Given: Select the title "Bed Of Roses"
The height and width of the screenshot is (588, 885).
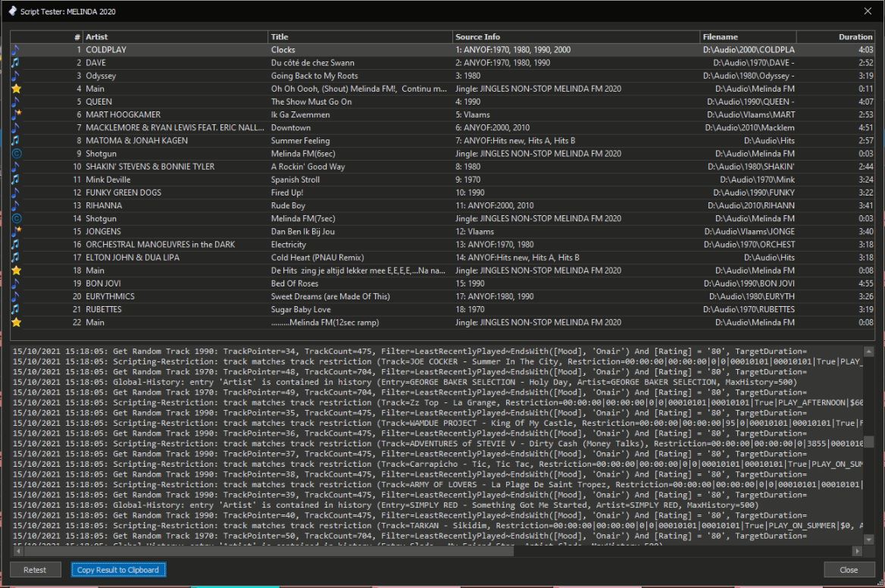Looking at the screenshot, I should 295,283.
